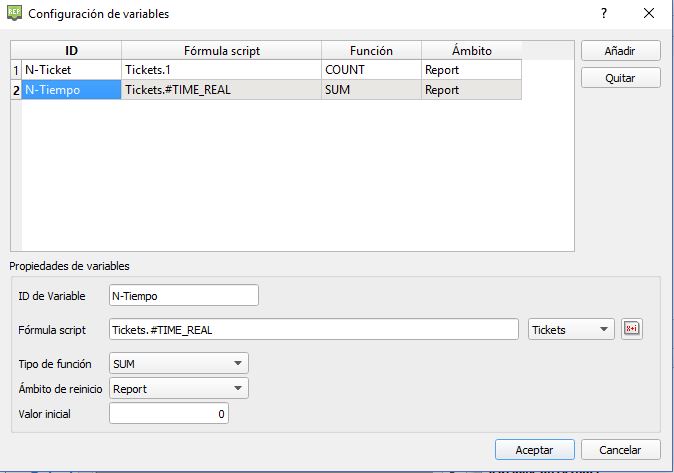674x473 pixels.
Task: Click the Fórmula script input field
Action: (x=313, y=330)
